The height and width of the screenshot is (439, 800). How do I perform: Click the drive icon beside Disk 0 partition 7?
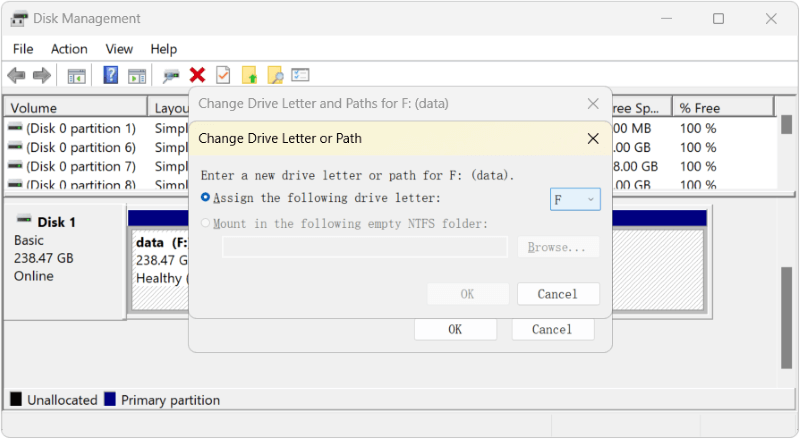click(15, 165)
